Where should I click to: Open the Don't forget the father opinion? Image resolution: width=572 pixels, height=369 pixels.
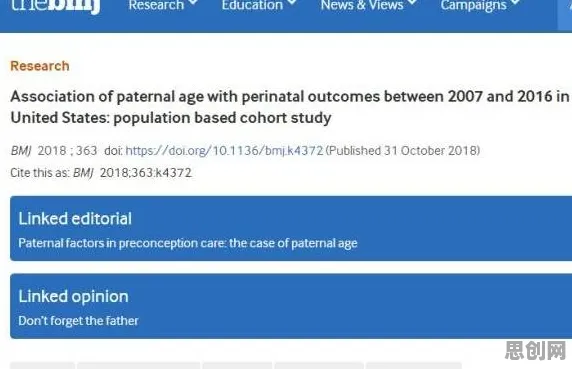78,321
